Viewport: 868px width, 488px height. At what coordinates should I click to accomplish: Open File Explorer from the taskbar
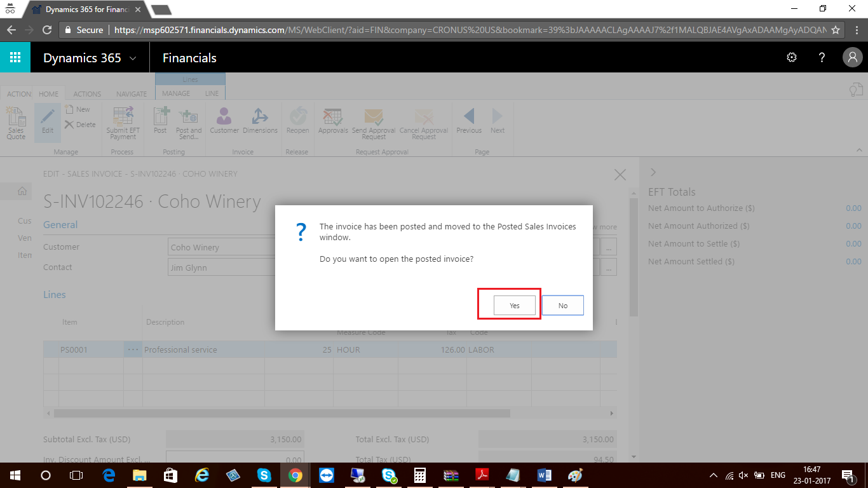tap(139, 475)
